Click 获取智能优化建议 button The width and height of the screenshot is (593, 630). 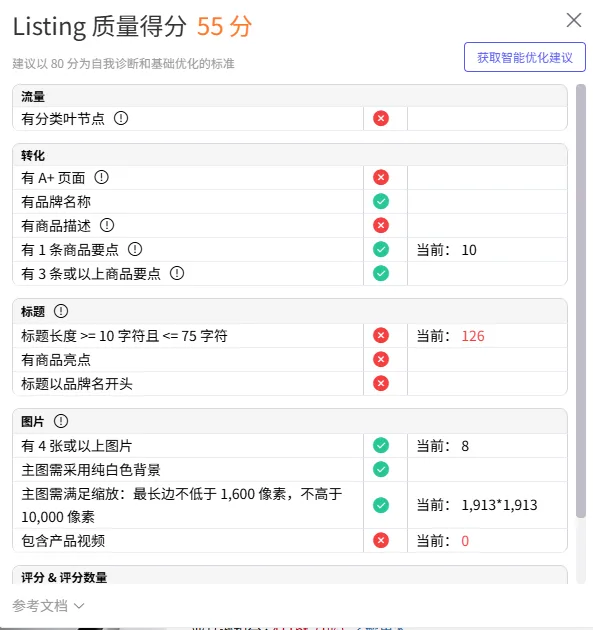click(525, 57)
